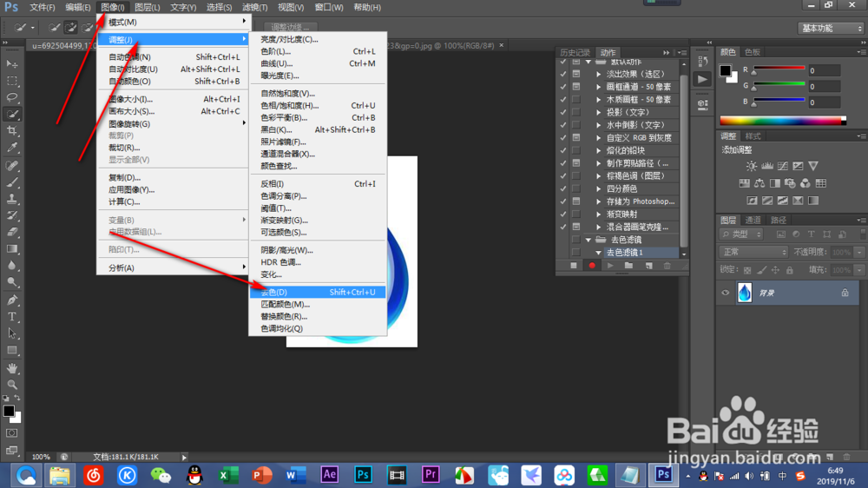Select the Brush tool in toolbox
This screenshot has height=488, width=868.
pyautogui.click(x=11, y=182)
